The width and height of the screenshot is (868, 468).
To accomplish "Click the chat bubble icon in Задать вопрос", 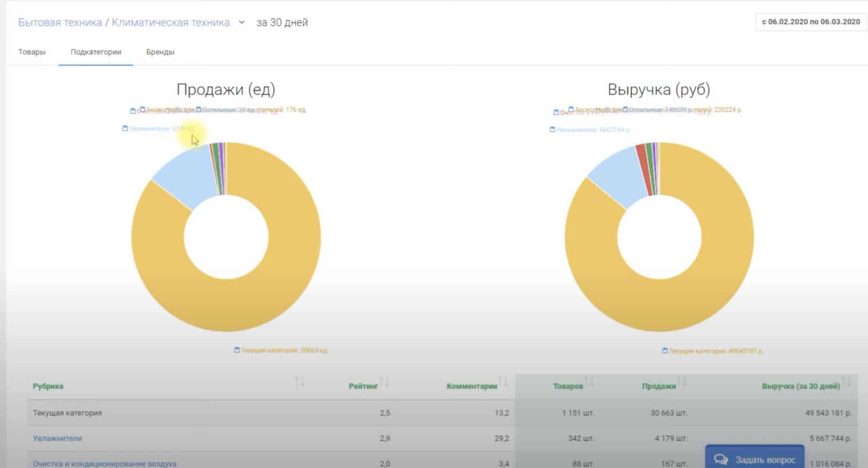I will point(721,459).
